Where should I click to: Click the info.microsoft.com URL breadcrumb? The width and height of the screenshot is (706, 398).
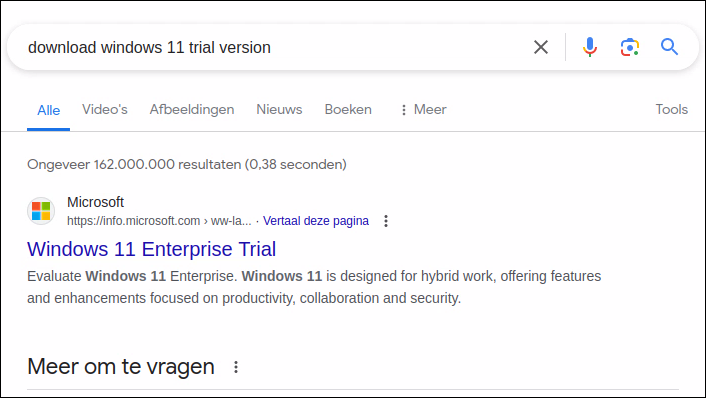[x=159, y=221]
